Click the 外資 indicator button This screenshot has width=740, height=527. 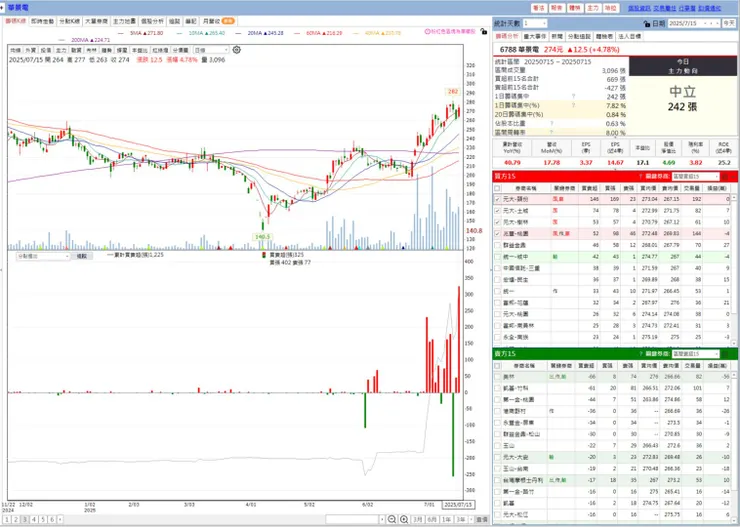click(30, 50)
